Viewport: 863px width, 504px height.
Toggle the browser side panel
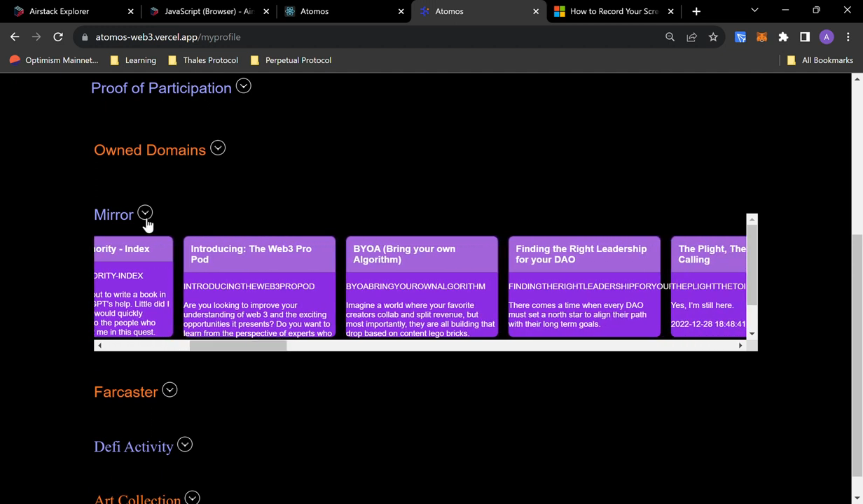pos(805,37)
